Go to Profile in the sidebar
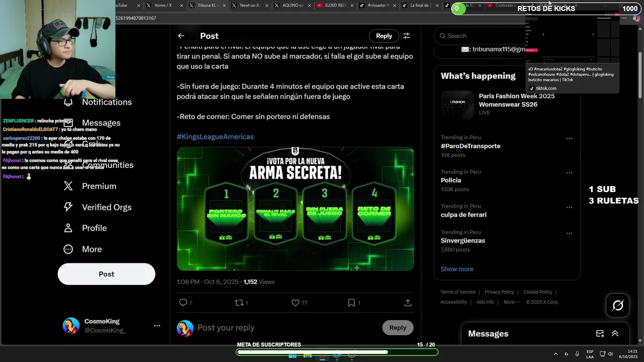 coord(85,228)
